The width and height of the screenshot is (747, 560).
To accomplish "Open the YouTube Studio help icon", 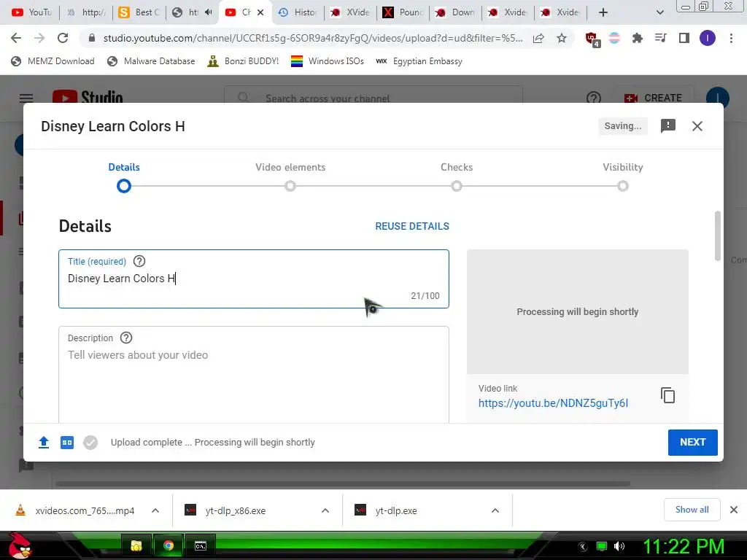I will pos(594,98).
